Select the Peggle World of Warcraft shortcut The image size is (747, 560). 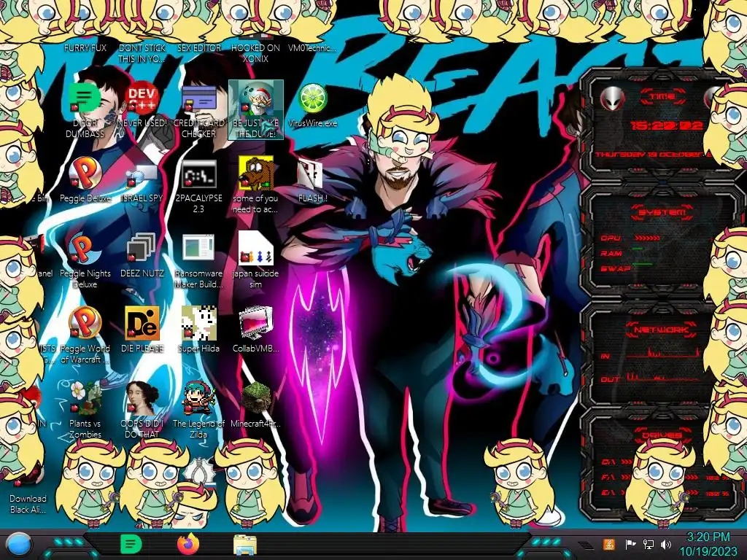click(85, 324)
